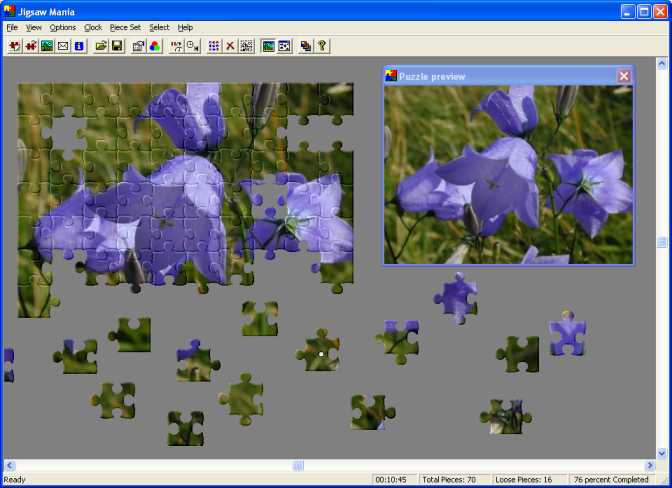Click the purple dot grid arrange icon
This screenshot has height=488, width=672.
[214, 46]
